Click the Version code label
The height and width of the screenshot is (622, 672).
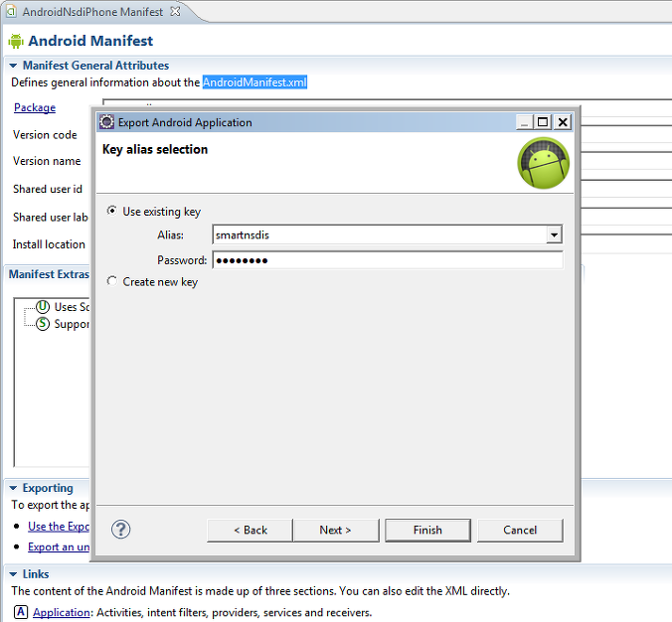[x=45, y=135]
